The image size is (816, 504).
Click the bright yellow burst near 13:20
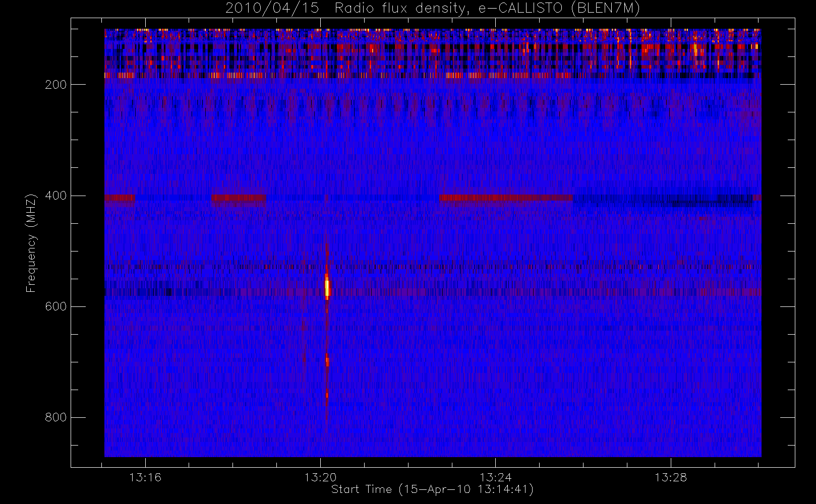pyautogui.click(x=327, y=288)
